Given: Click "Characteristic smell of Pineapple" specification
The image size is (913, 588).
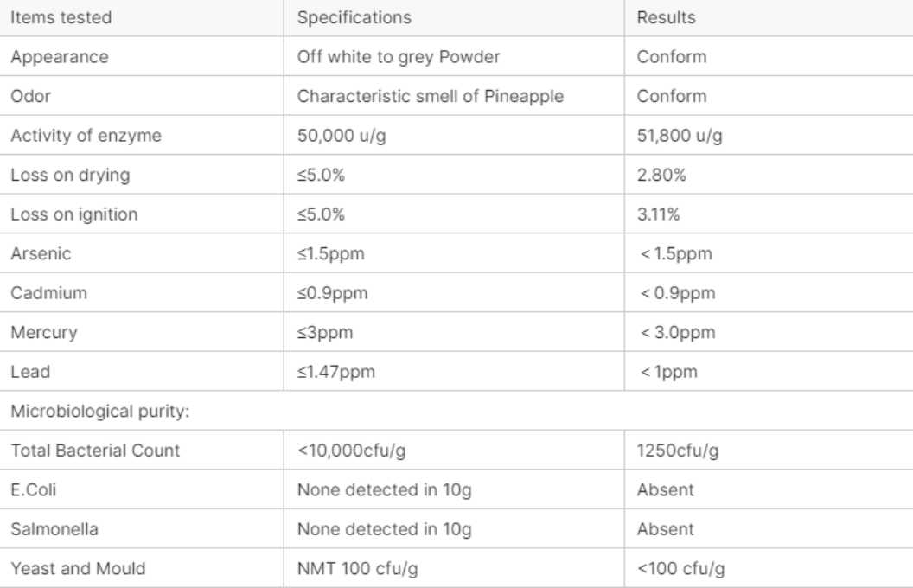Looking at the screenshot, I should pos(430,96).
